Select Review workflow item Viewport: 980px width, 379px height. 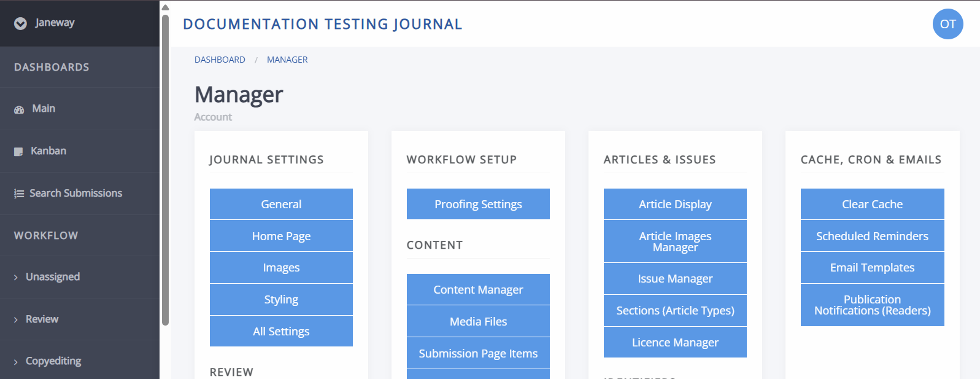80,319
